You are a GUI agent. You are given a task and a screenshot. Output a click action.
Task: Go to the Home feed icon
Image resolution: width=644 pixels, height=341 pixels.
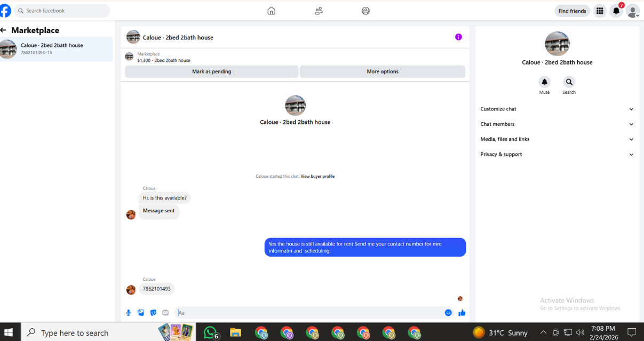[272, 11]
